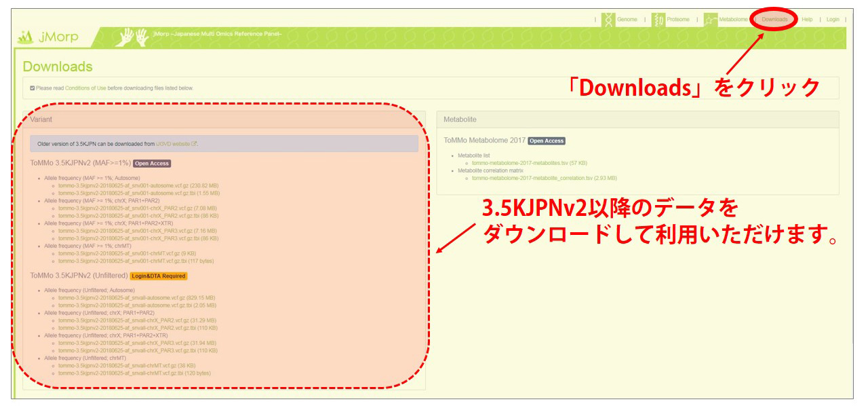Download snvall-chrX_PAR2.vcf.gz.tbi index file

138,328
